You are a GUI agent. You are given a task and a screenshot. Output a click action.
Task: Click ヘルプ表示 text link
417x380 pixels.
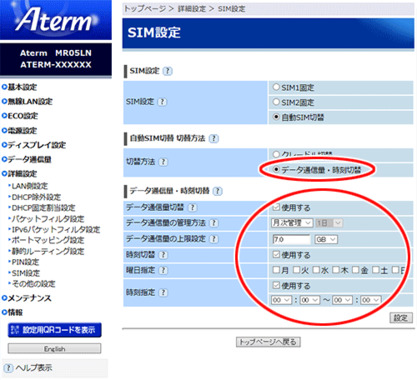coord(34,368)
